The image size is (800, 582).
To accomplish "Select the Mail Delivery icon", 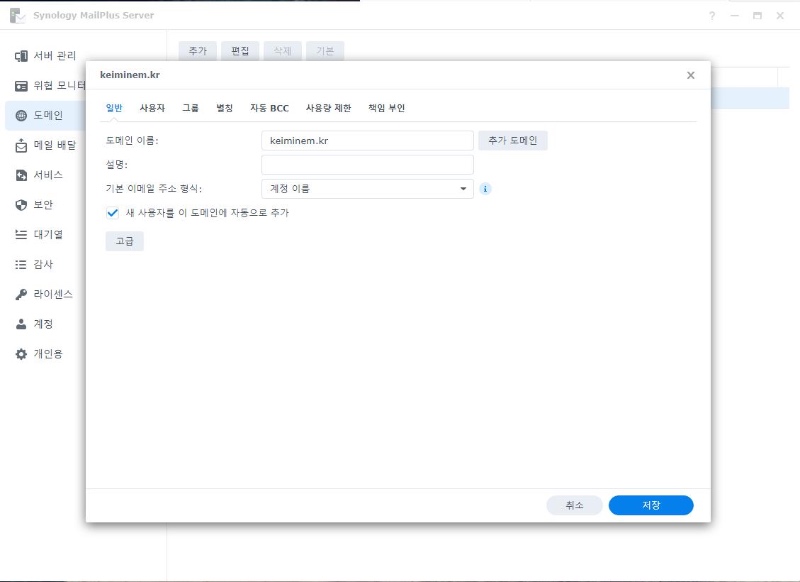I will point(21,145).
